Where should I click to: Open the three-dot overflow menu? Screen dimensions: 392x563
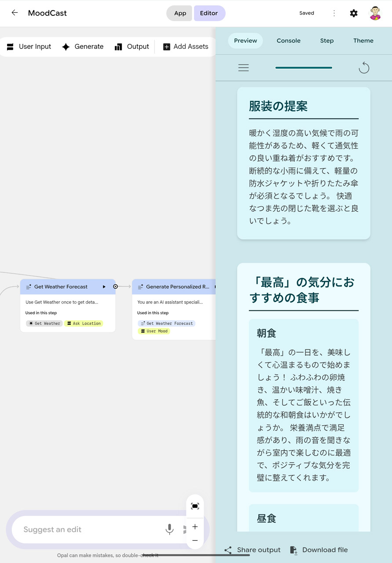tap(334, 13)
